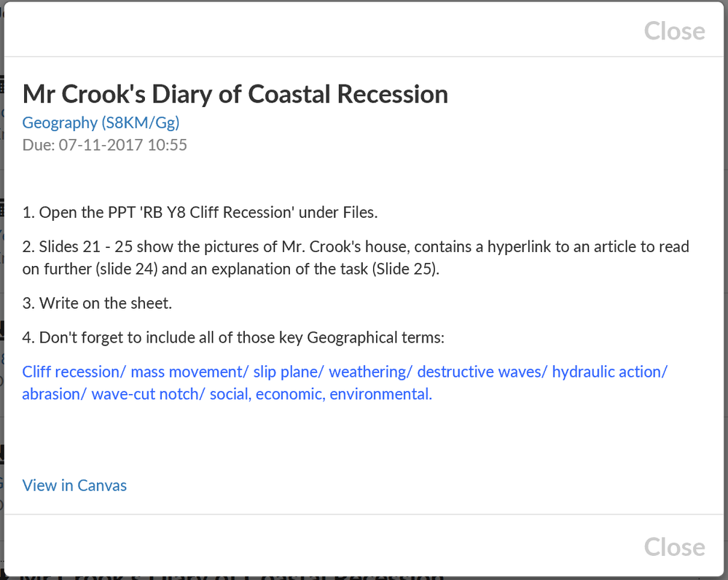The width and height of the screenshot is (728, 580).
Task: Click the bottom Close button
Action: [x=674, y=547]
